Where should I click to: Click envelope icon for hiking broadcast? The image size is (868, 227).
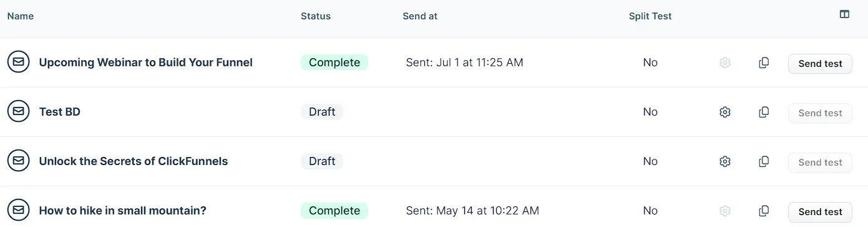[x=19, y=210]
